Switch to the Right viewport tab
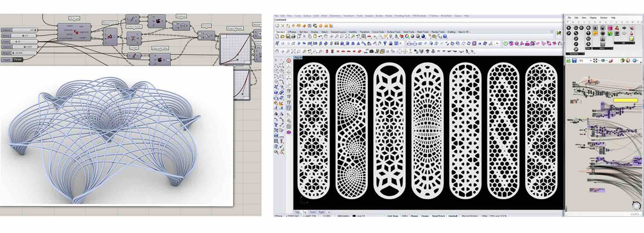 coord(322,212)
